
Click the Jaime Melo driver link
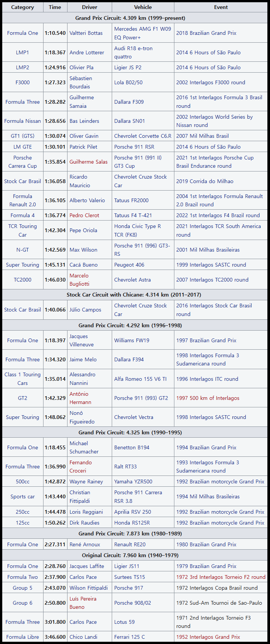pyautogui.click(x=83, y=359)
